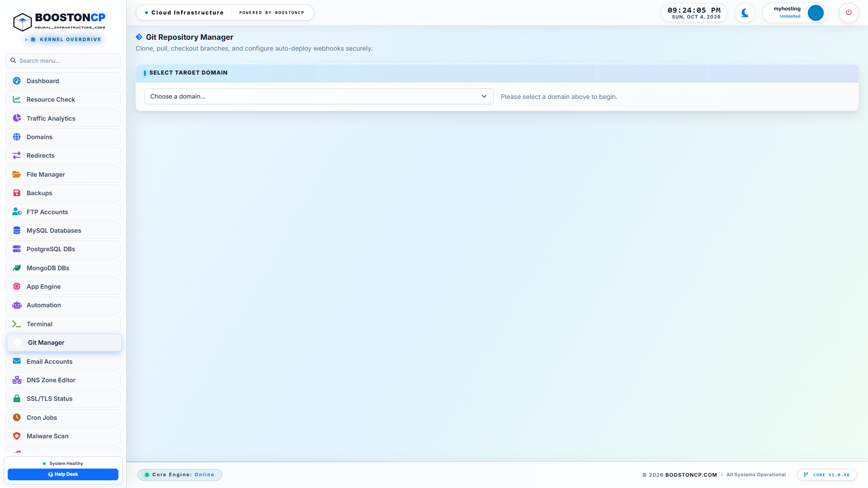Click the Automation robot icon
Screen dimensions: 868x488
tap(17, 305)
